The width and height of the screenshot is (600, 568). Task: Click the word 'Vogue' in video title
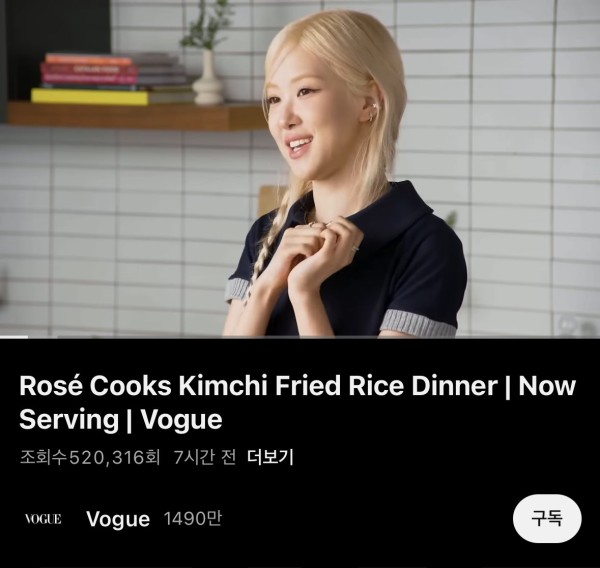pos(181,419)
